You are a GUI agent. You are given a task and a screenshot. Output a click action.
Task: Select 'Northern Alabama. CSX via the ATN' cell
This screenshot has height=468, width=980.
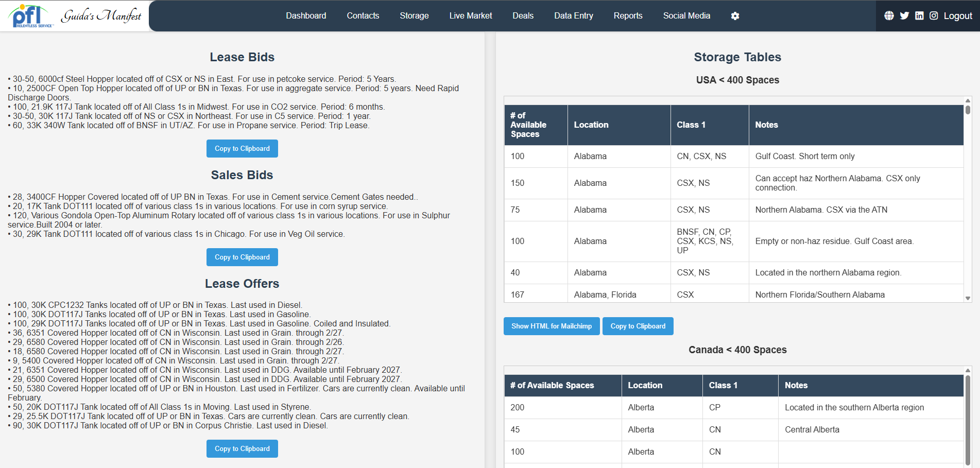coord(856,210)
